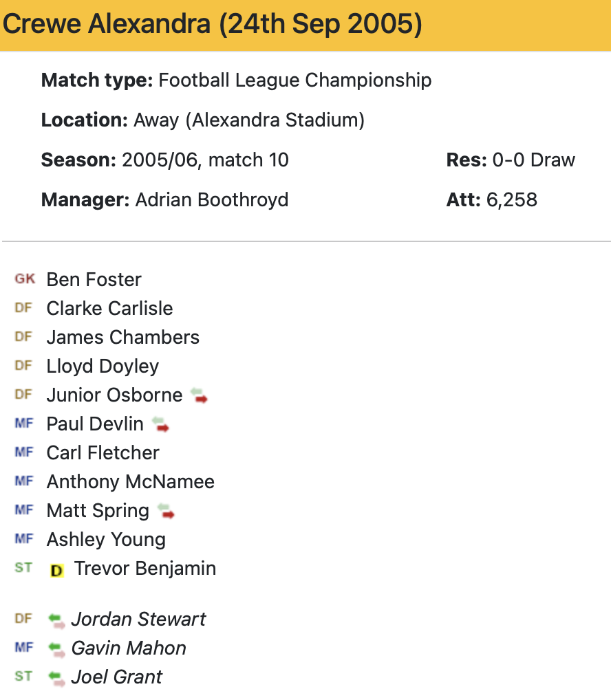The image size is (611, 700).
Task: Click the substituted-on icon before Joel Grant
Action: 57,677
